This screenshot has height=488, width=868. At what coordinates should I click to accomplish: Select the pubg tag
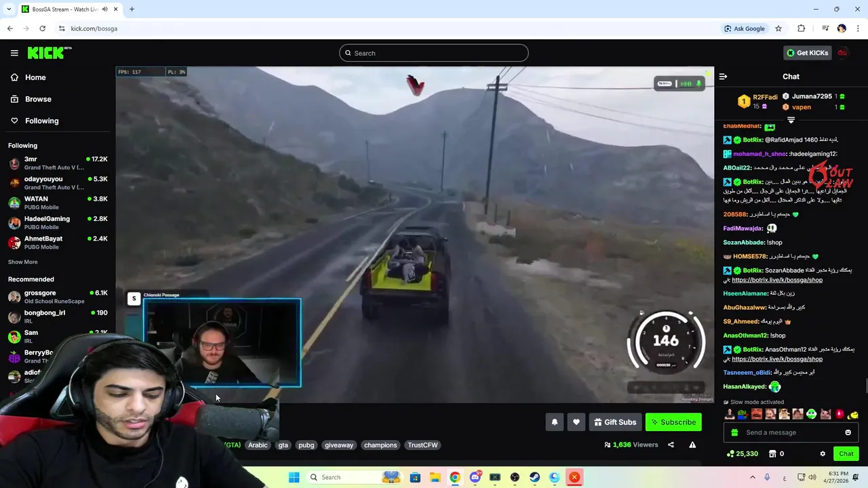coord(307,445)
